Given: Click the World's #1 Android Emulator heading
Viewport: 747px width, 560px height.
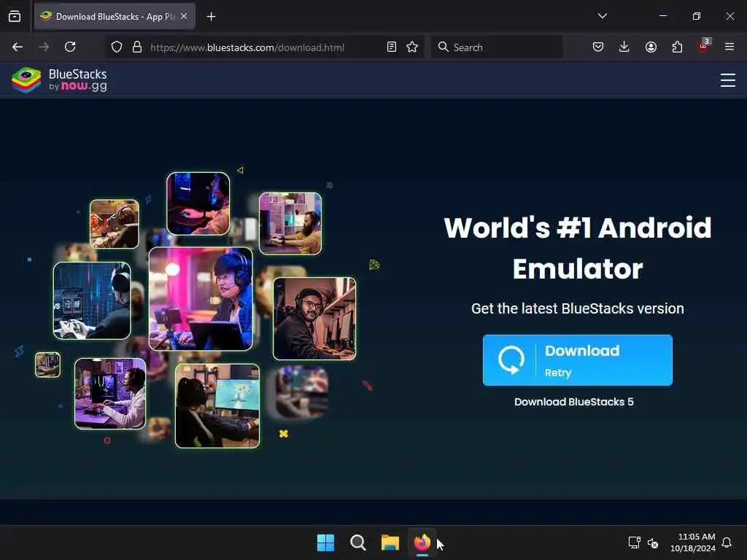Looking at the screenshot, I should point(578,248).
